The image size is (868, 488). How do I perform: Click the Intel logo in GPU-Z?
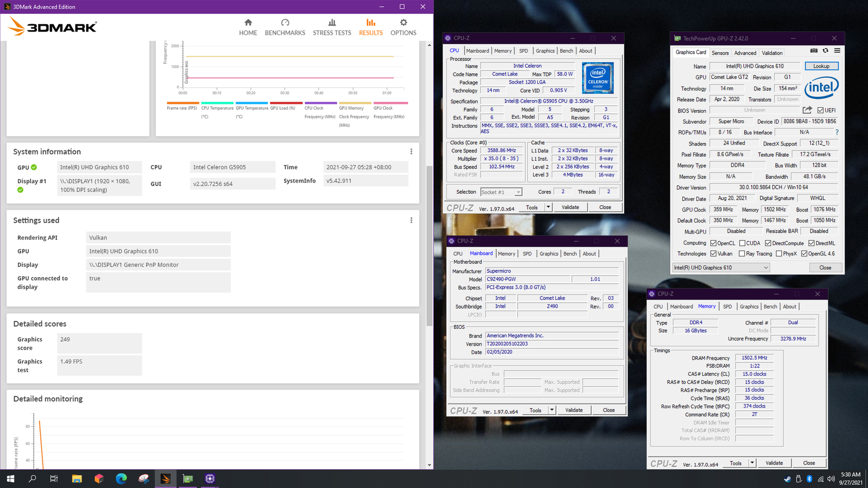pyautogui.click(x=821, y=87)
